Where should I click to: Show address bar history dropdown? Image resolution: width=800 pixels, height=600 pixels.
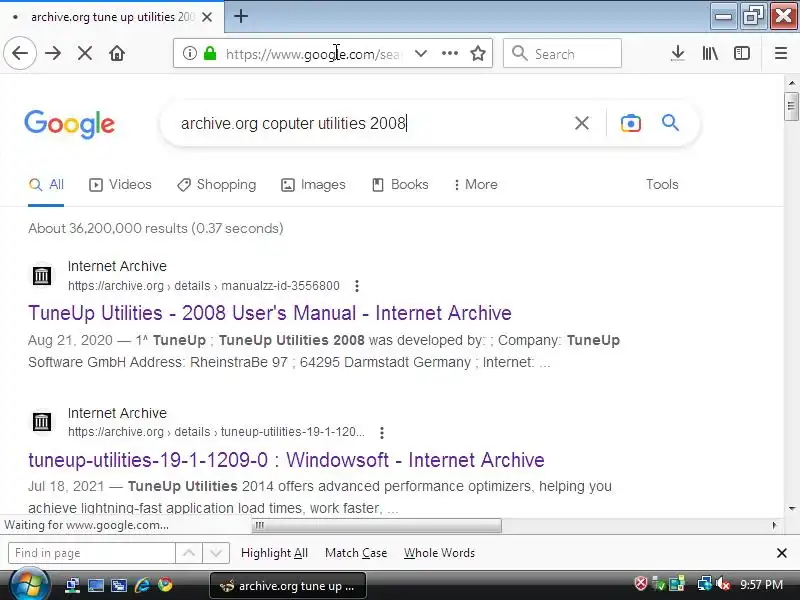click(420, 53)
